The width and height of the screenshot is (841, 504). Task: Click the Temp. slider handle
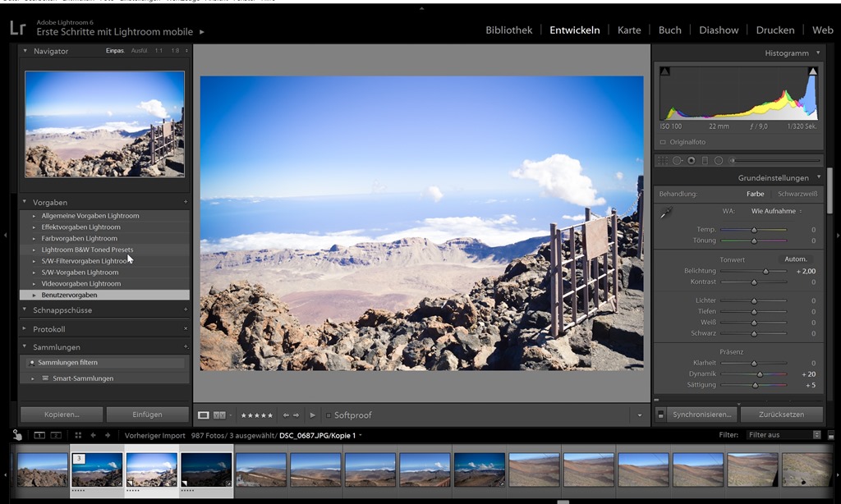(754, 230)
